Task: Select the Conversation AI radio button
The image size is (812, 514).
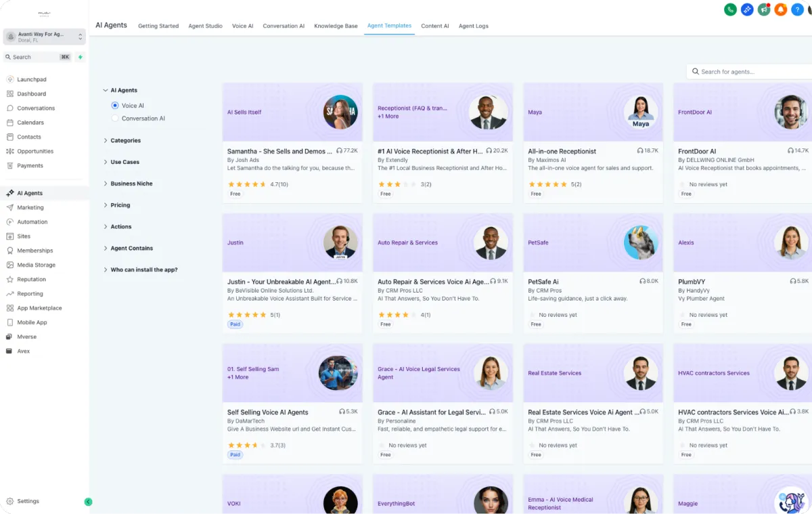Action: pos(115,119)
